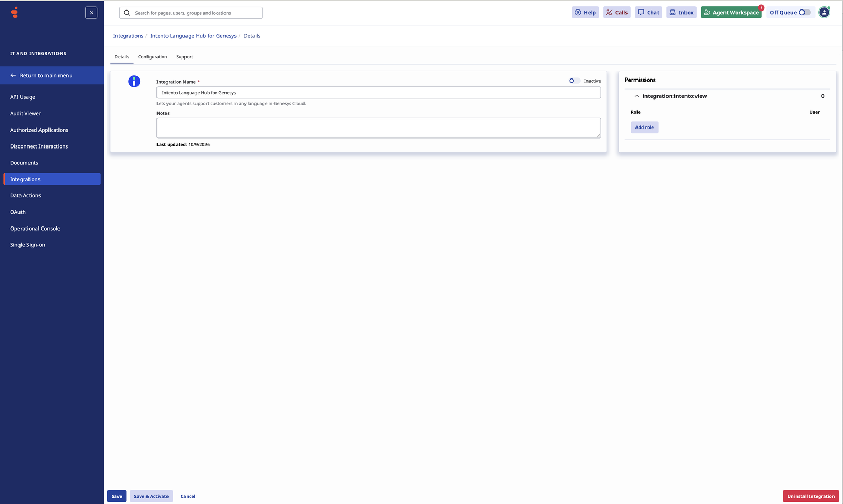Screen dimensions: 843x504
Task: Toggle the Off Queue switch
Action: [805, 13]
